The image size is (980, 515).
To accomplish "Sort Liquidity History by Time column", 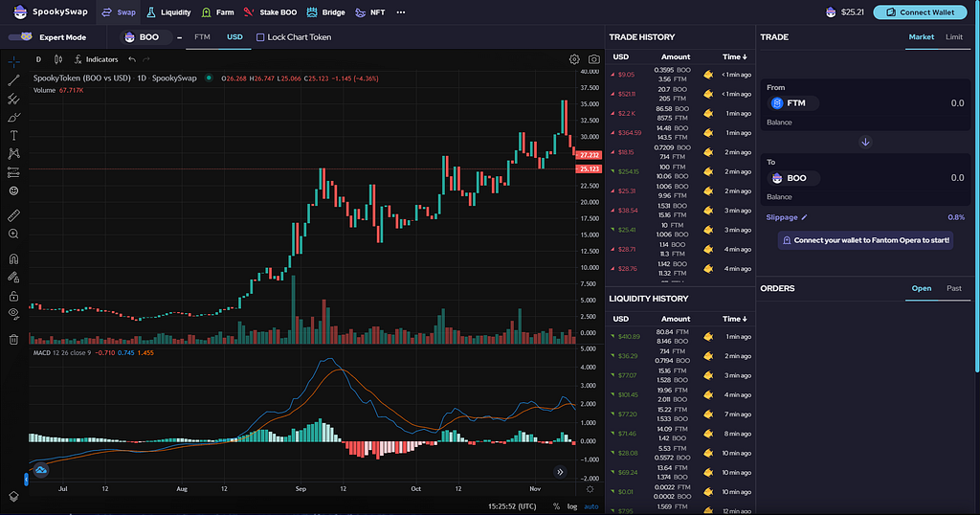I will tap(734, 319).
